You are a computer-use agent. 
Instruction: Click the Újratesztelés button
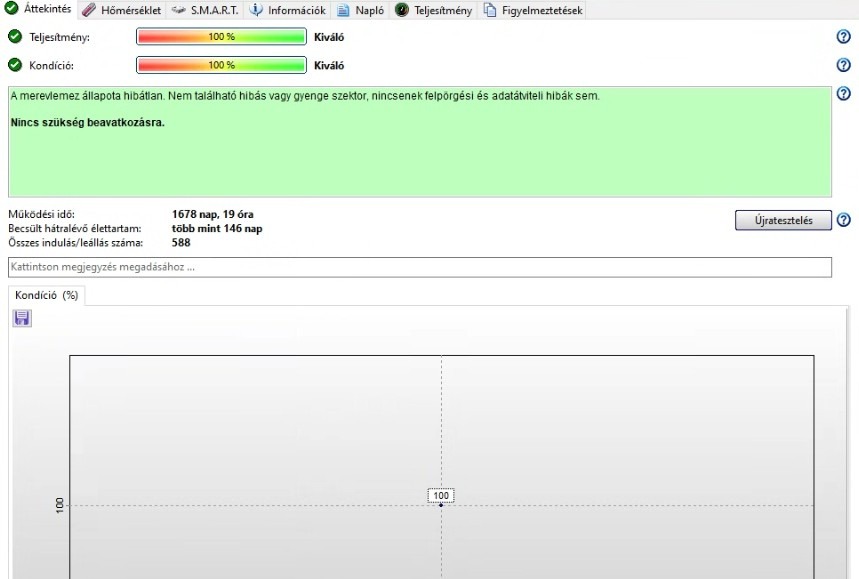point(783,220)
